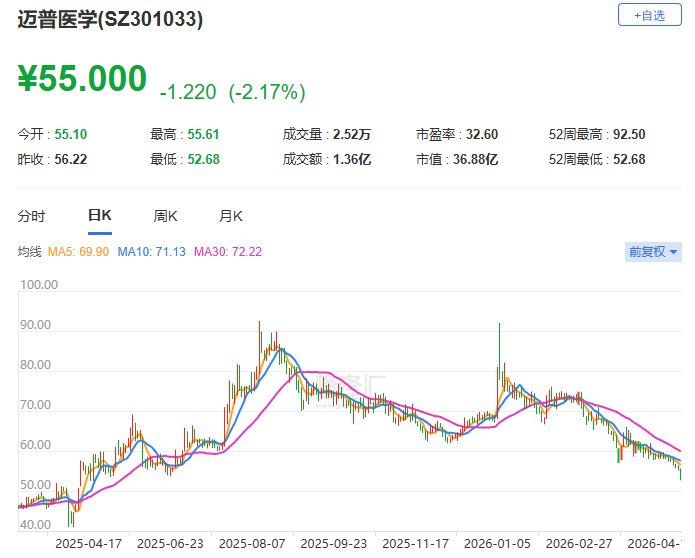This screenshot has height=558, width=695.
Task: Click the 今开 value 55.10
Action: [70, 134]
